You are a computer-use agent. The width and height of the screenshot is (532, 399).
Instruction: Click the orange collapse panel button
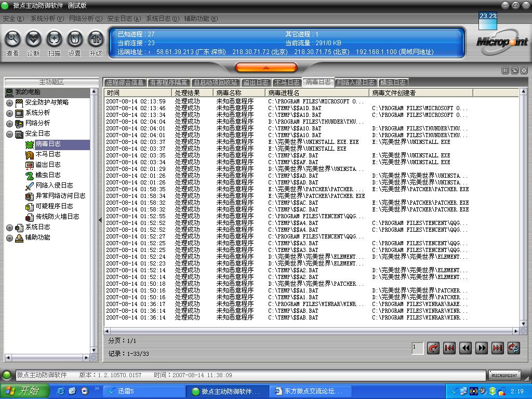coord(266,68)
